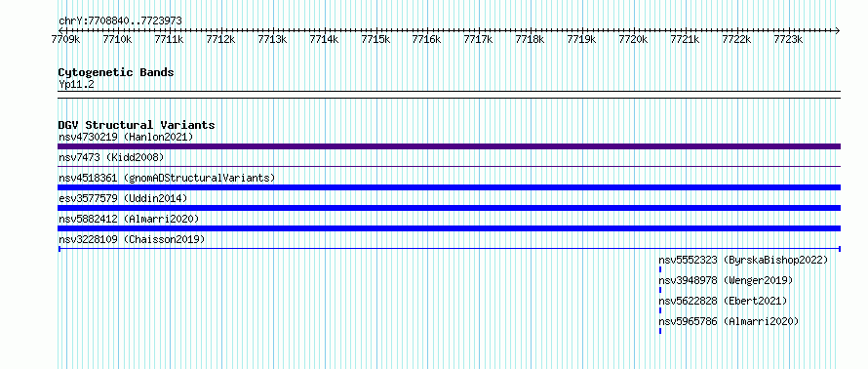The height and width of the screenshot is (369, 868).
Task: Click the chrY:7708840..7723973 coordinate label
Action: point(120,21)
